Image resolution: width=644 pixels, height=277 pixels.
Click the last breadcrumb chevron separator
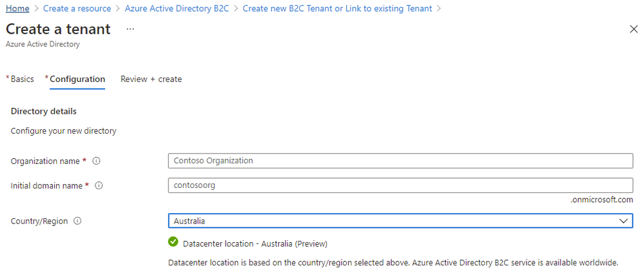coord(439,8)
